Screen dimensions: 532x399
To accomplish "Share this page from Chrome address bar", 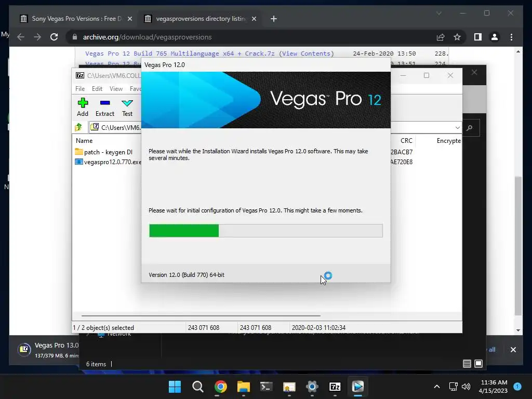I will 441,37.
